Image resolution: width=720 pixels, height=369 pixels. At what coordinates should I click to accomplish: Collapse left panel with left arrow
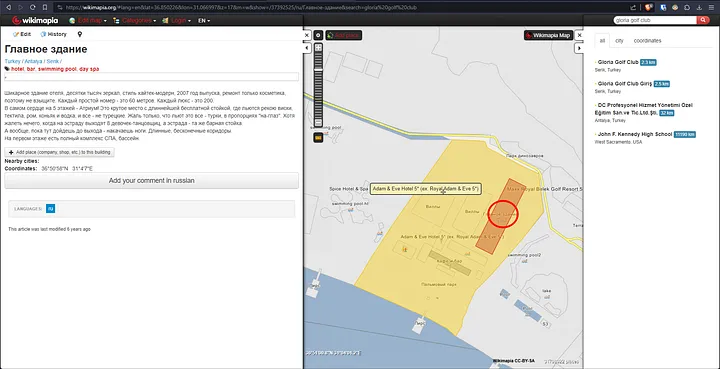[x=307, y=47]
